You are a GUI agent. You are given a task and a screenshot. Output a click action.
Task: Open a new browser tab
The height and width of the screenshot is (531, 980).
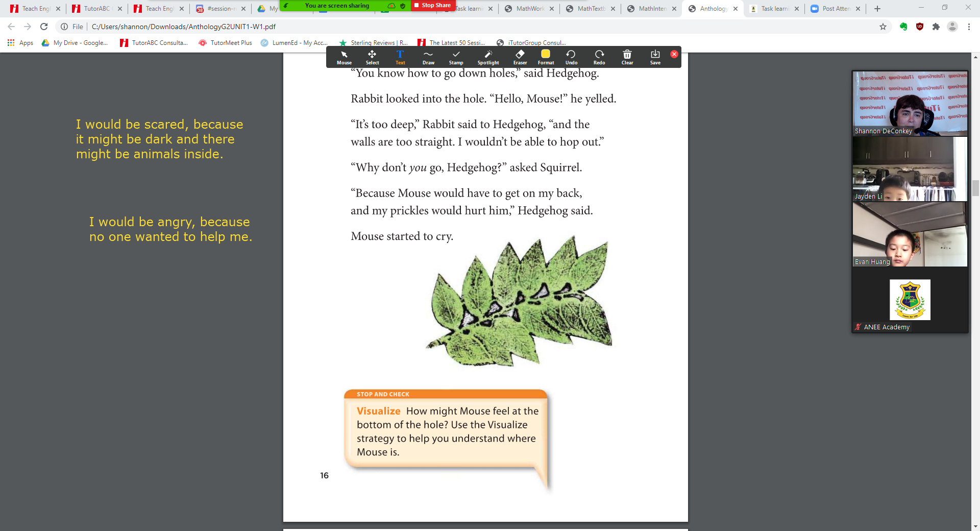(877, 9)
